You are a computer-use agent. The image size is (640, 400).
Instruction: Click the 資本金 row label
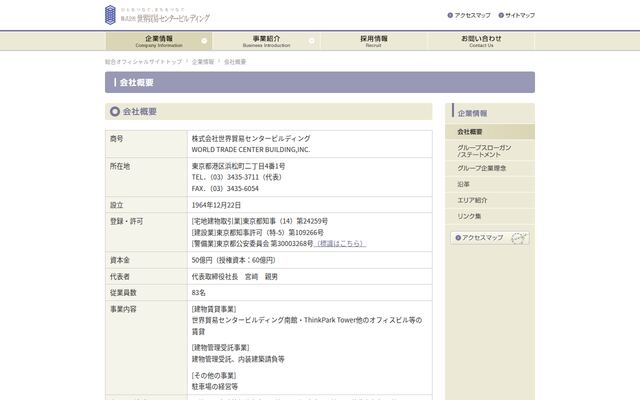point(120,260)
